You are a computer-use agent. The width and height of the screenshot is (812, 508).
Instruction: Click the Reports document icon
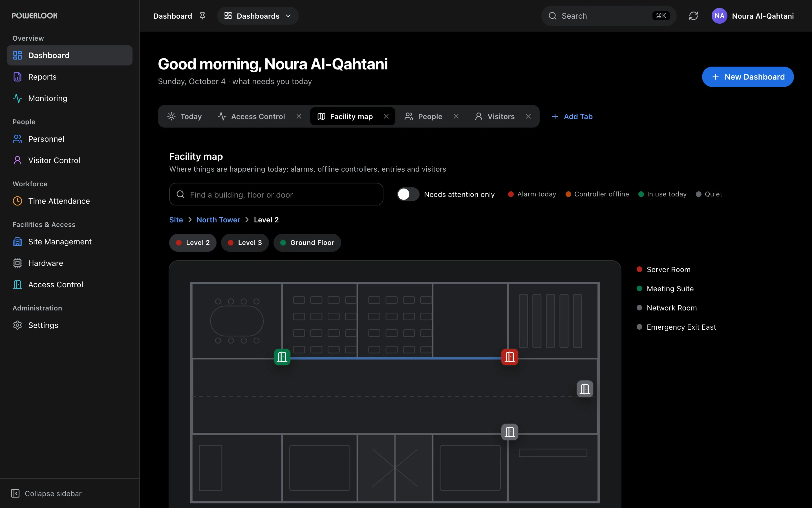click(x=17, y=77)
